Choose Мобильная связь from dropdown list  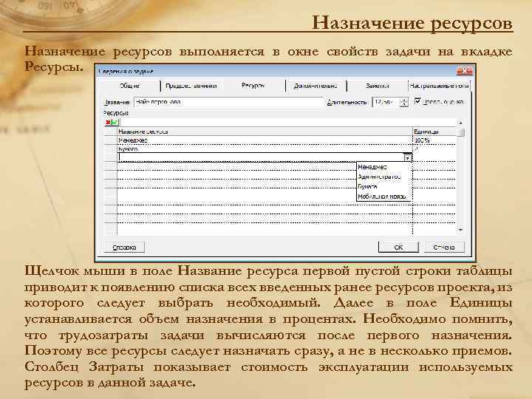pyautogui.click(x=383, y=196)
